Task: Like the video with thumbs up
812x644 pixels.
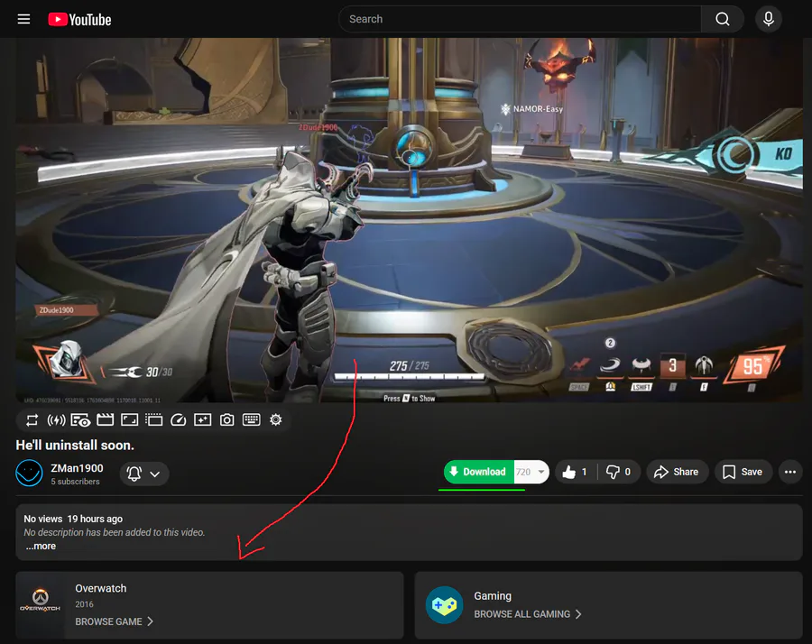Action: 577,472
